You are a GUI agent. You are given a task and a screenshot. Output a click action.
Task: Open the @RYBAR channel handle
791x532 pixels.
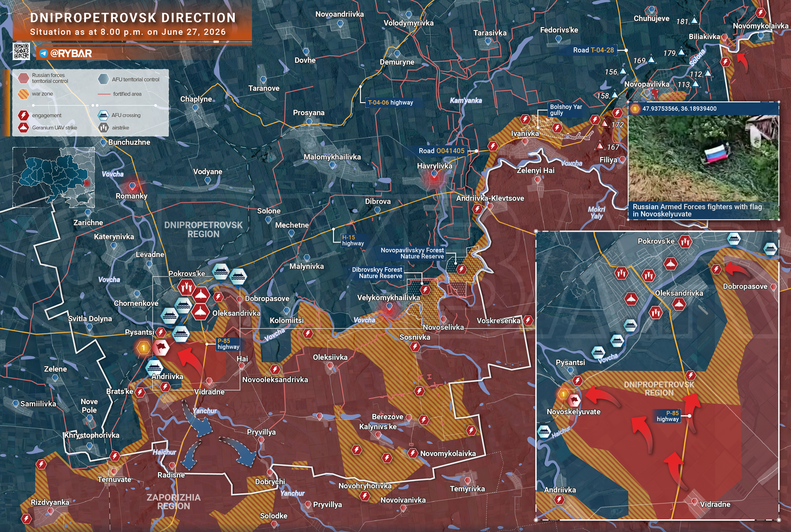(71, 53)
